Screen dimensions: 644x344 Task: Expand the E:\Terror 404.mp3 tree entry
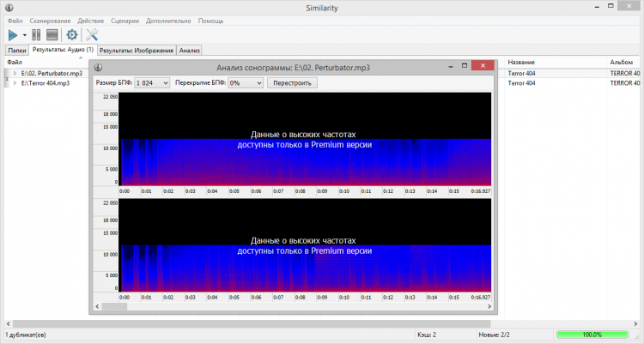pyautogui.click(x=15, y=83)
